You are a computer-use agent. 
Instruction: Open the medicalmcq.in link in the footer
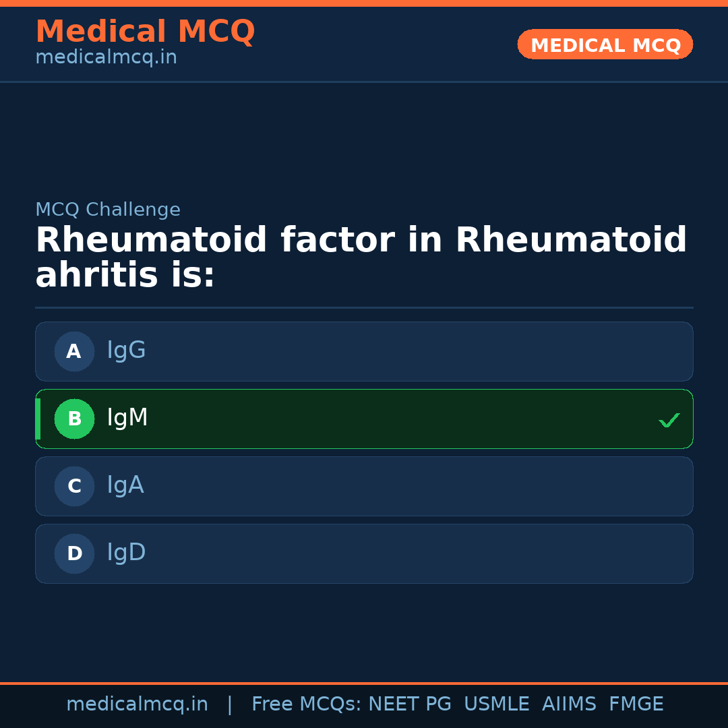137,704
